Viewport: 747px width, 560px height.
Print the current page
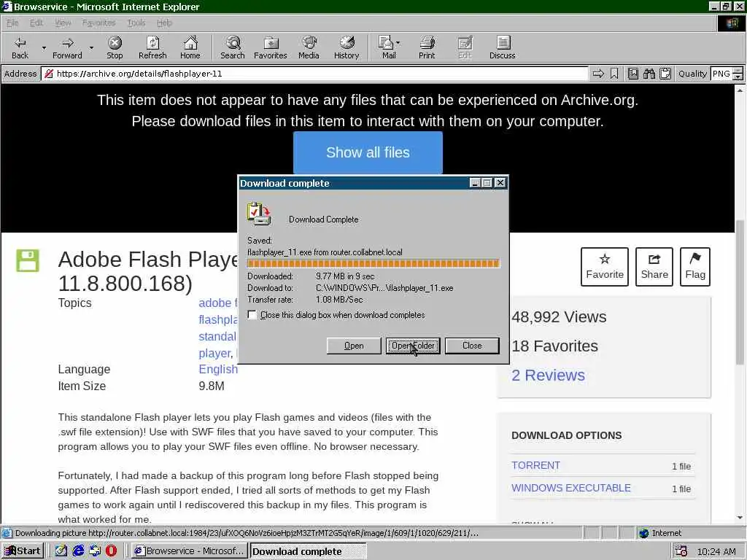pyautogui.click(x=427, y=47)
